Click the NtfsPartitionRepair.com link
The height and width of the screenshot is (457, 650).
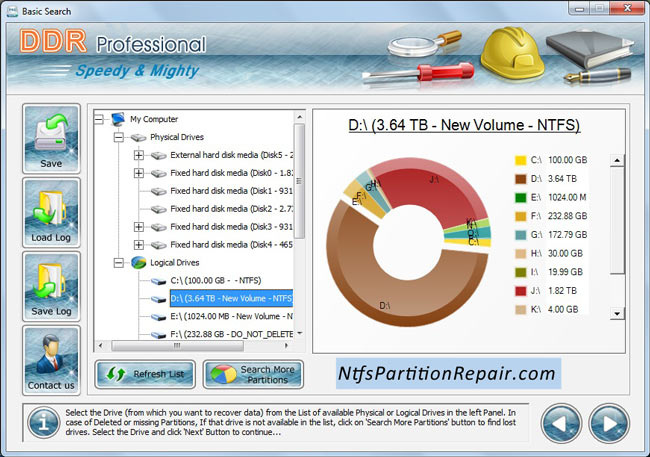click(448, 373)
